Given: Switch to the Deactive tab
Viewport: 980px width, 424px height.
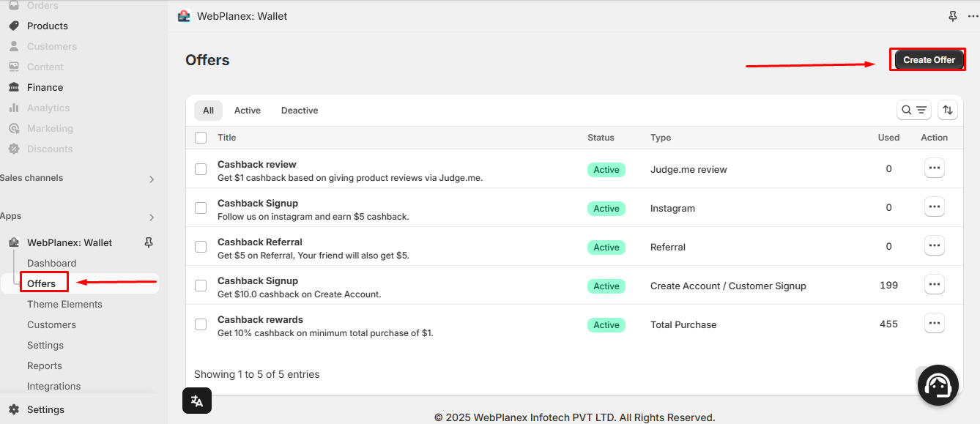Looking at the screenshot, I should (x=299, y=110).
